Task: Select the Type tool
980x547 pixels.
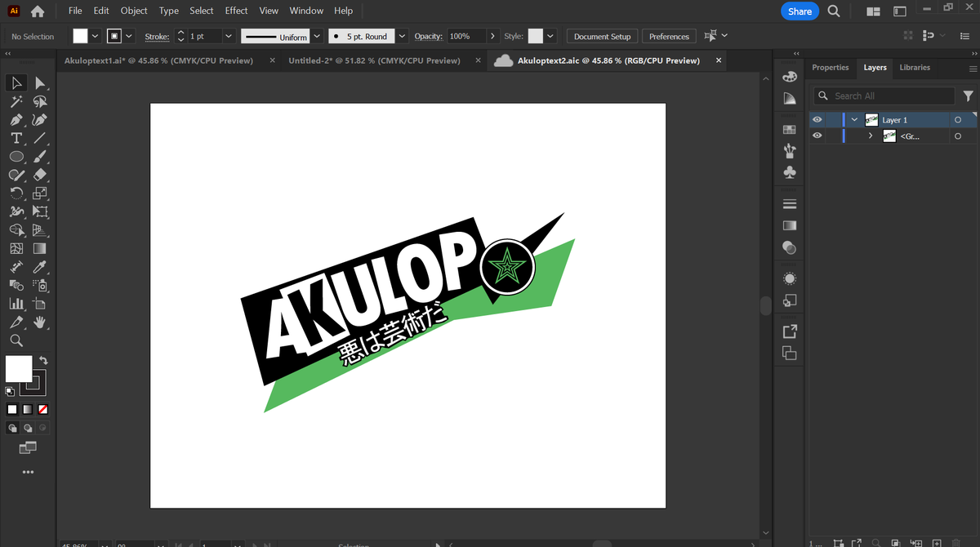Action: click(x=16, y=138)
